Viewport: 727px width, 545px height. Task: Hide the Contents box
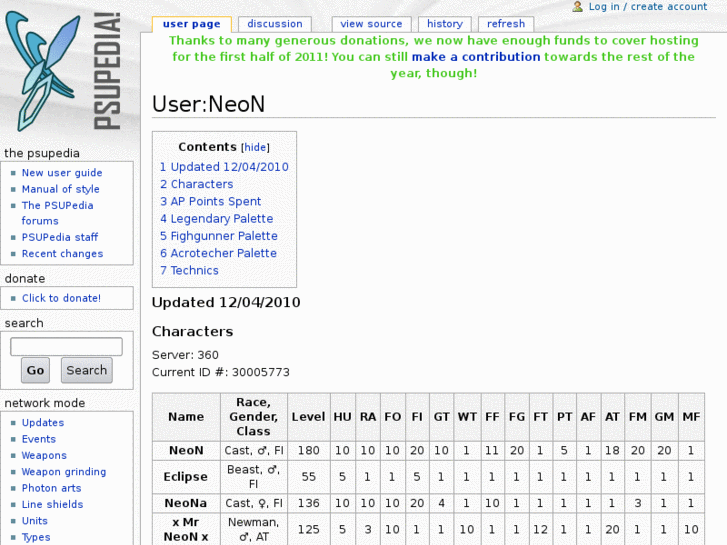click(255, 147)
